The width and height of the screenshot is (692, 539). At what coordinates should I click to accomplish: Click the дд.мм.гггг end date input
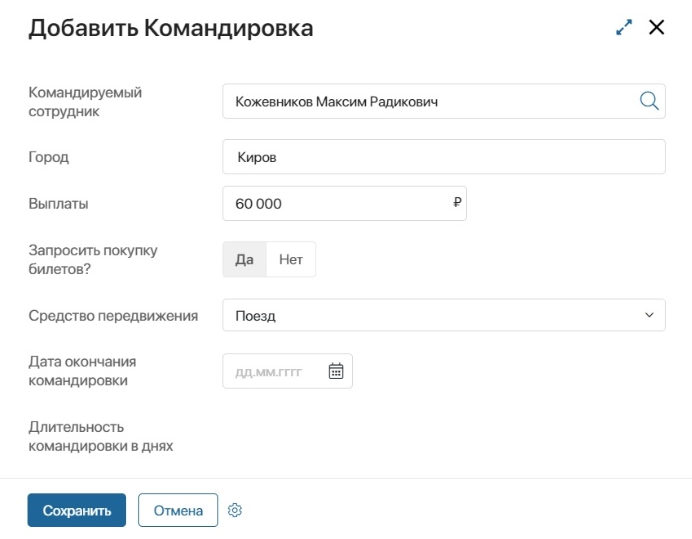click(x=275, y=371)
